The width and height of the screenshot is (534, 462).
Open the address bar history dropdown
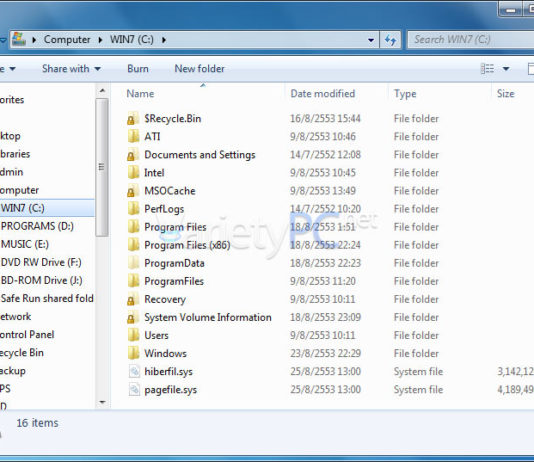(371, 40)
